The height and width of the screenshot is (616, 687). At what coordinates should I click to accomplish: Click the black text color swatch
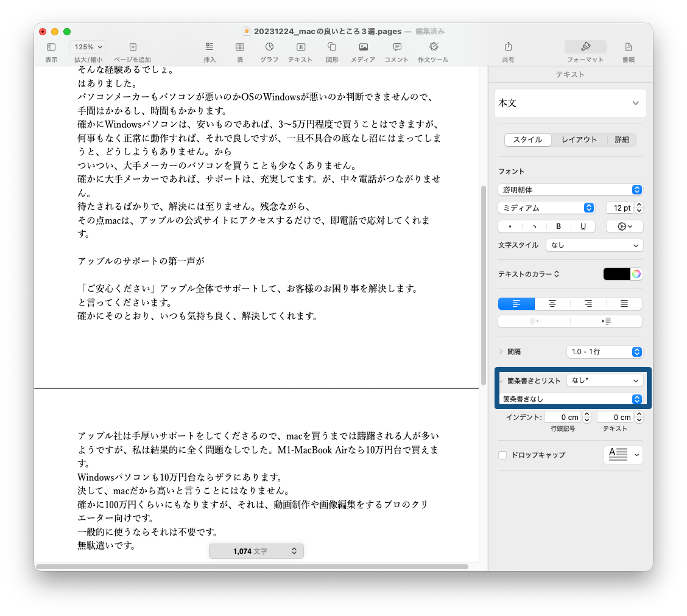(x=616, y=274)
